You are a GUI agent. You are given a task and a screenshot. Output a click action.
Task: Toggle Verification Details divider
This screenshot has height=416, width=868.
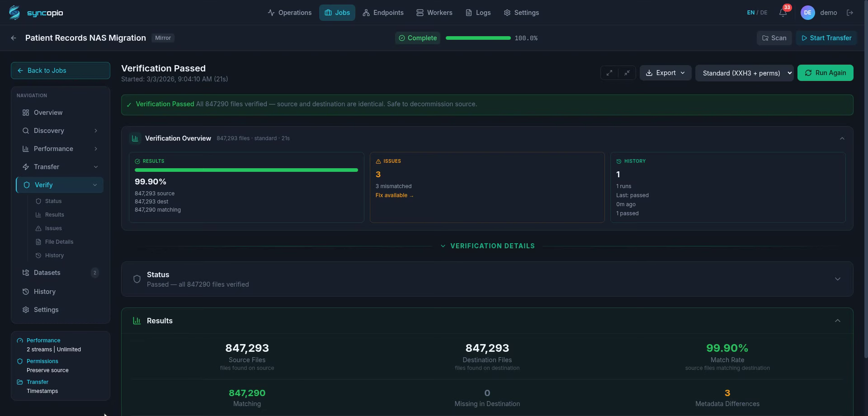pyautogui.click(x=487, y=246)
